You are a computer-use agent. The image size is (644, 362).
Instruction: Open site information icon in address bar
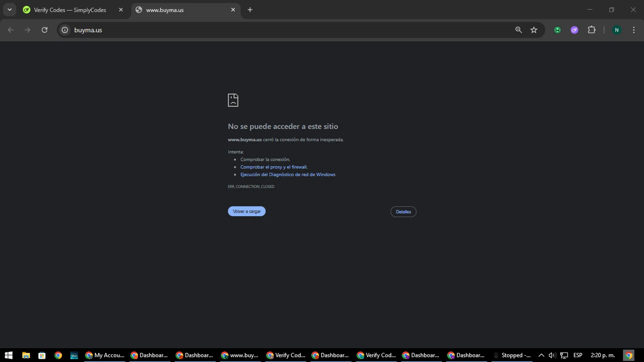click(x=65, y=30)
